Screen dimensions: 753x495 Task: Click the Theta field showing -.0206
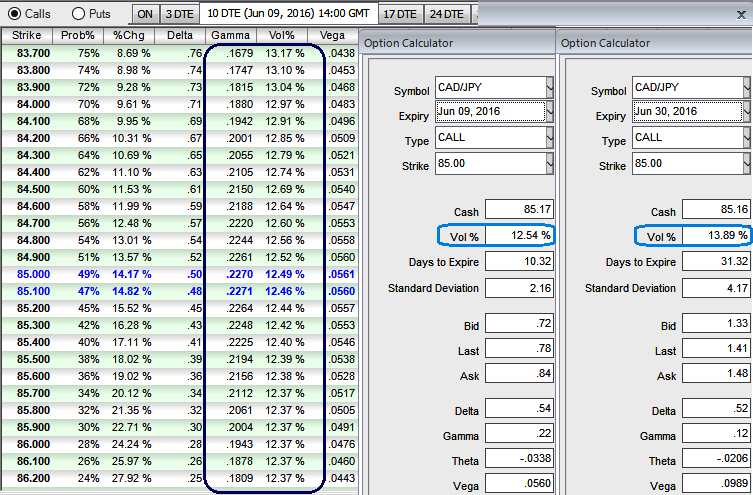click(x=716, y=458)
